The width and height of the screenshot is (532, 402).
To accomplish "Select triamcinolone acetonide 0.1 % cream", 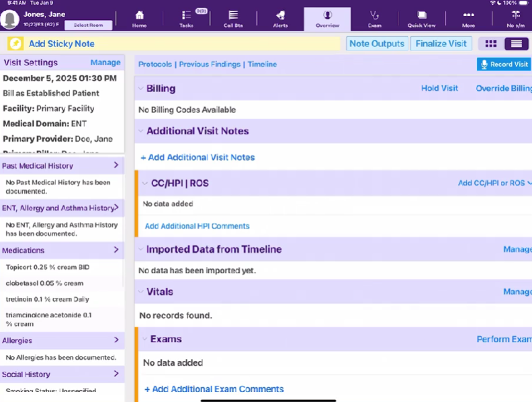I will 48,319.
